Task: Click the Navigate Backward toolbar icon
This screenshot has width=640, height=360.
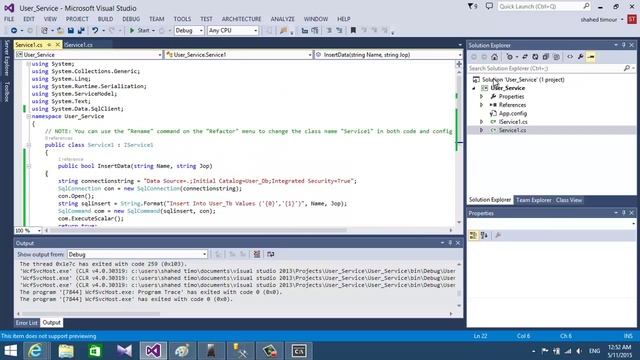Action: coord(14,31)
